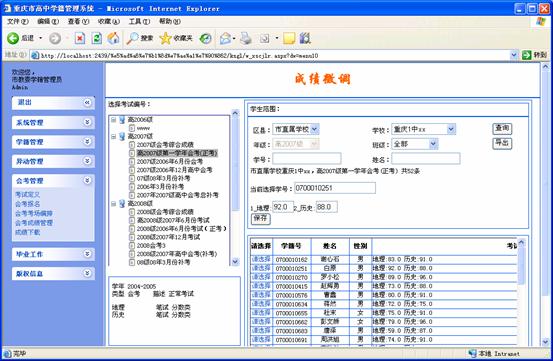Click the main page scrollbar down arrow
This screenshot has height=361, width=553.
(545, 342)
